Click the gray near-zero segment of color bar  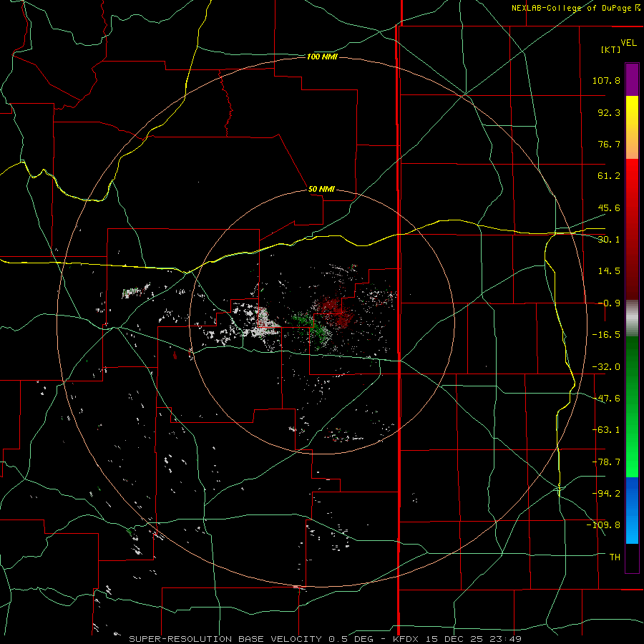click(x=632, y=318)
